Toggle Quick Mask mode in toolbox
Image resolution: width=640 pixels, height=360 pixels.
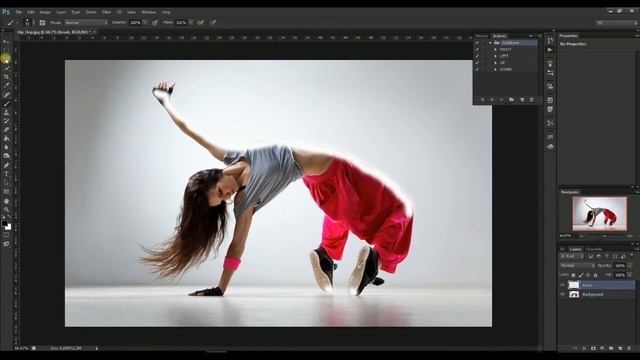[6, 235]
